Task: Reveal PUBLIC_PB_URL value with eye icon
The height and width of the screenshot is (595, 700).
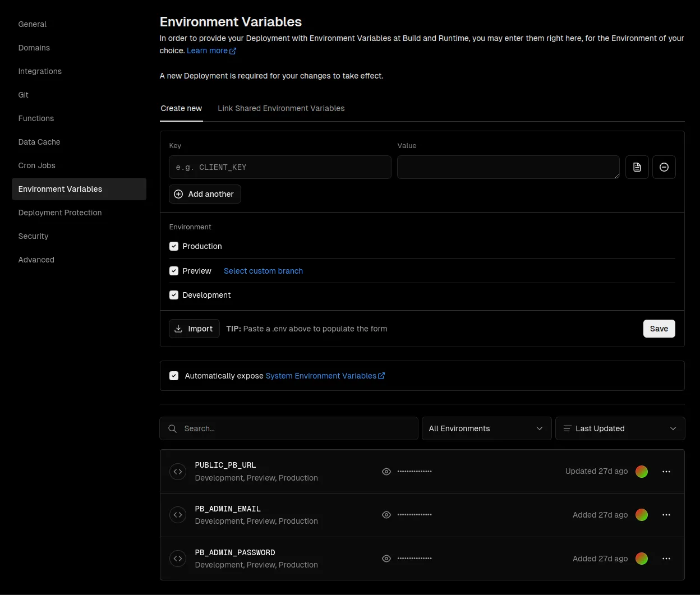Action: pyautogui.click(x=386, y=472)
